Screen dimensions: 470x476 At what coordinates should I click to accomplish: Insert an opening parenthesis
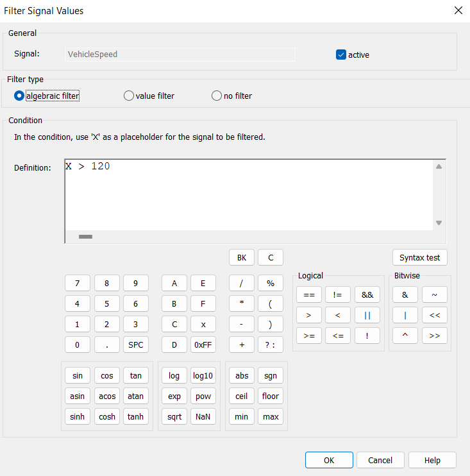271,303
